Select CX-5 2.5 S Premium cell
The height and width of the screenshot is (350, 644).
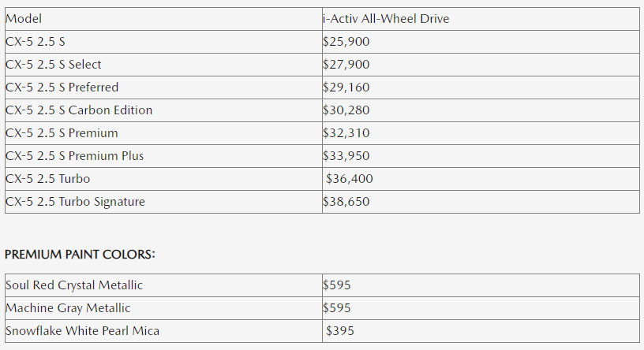pos(62,133)
